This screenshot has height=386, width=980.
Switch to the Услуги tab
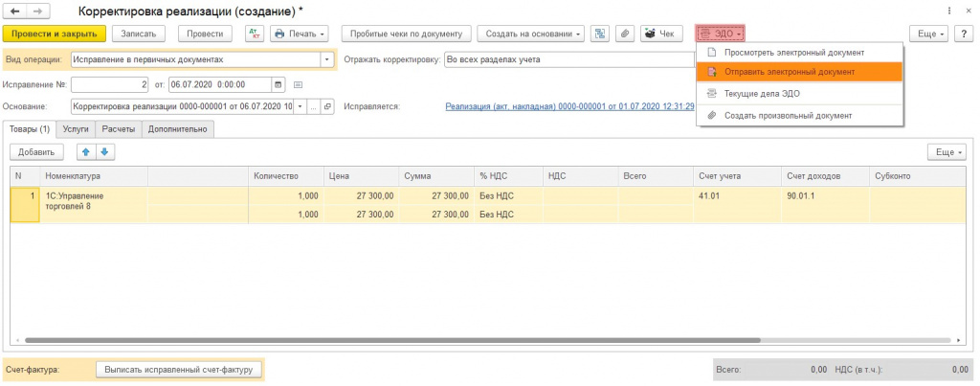pos(76,129)
